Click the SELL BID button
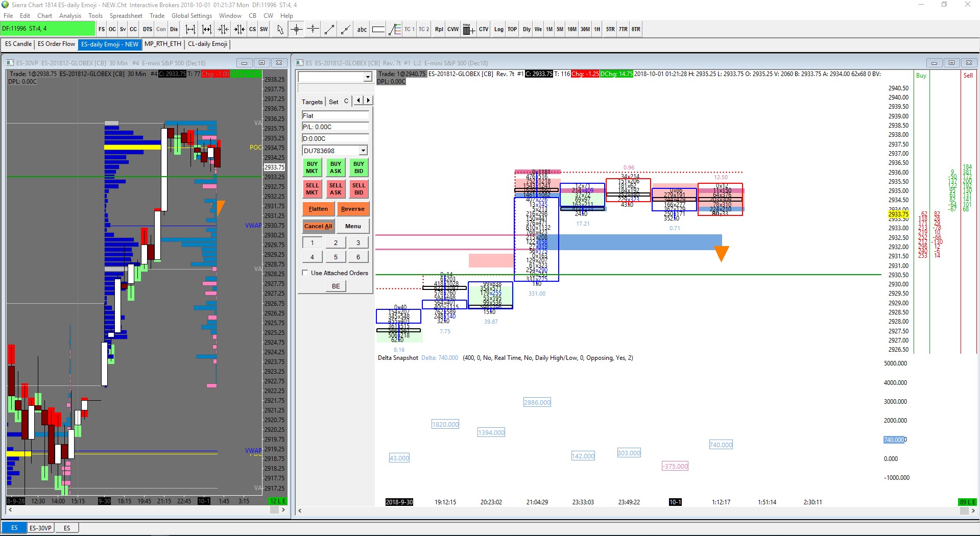 pos(359,189)
